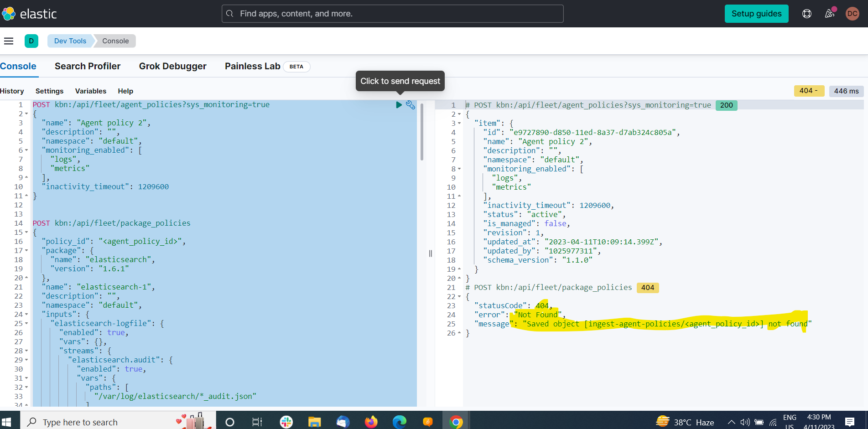Click the search magnifier icon in the top bar
The height and width of the screenshot is (429, 868).
point(230,14)
